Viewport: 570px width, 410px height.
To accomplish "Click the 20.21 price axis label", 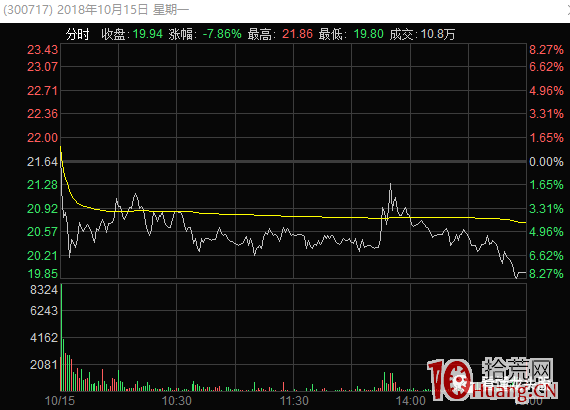I will [43, 256].
